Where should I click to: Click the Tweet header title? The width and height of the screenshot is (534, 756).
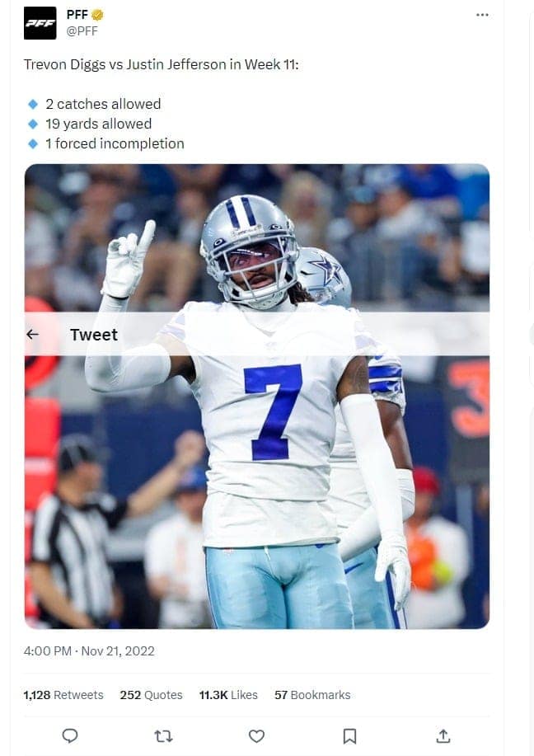[94, 335]
